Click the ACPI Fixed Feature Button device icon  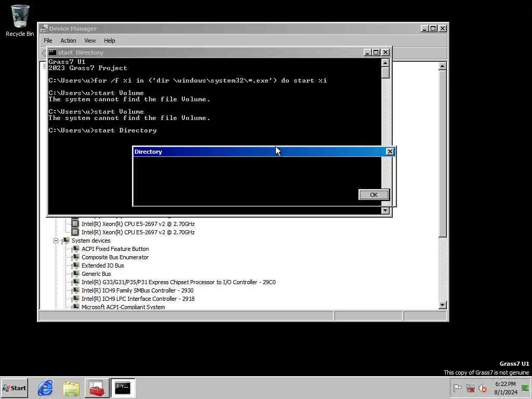coord(76,249)
